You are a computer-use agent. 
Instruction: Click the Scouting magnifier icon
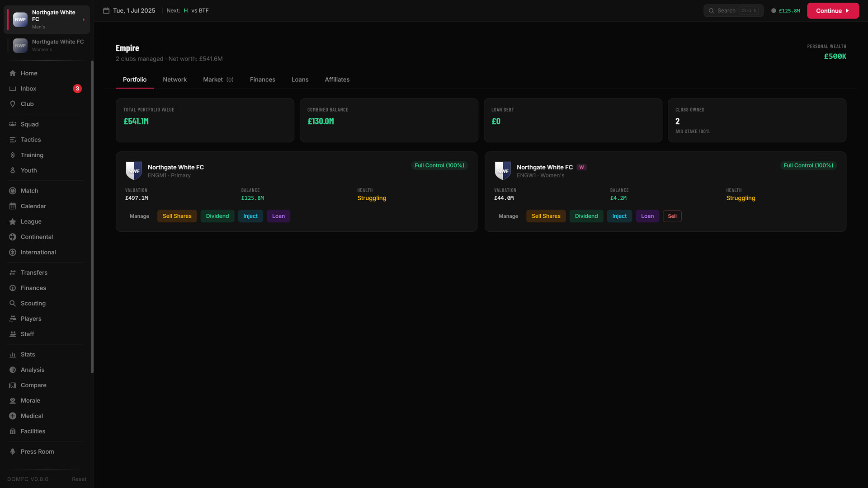coord(13,303)
